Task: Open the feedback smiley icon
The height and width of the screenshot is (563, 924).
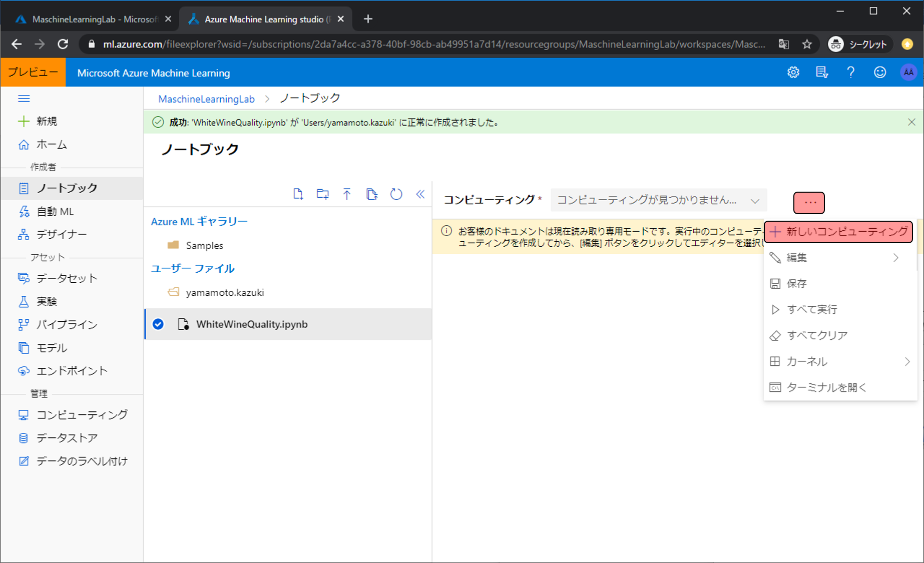Action: click(879, 73)
